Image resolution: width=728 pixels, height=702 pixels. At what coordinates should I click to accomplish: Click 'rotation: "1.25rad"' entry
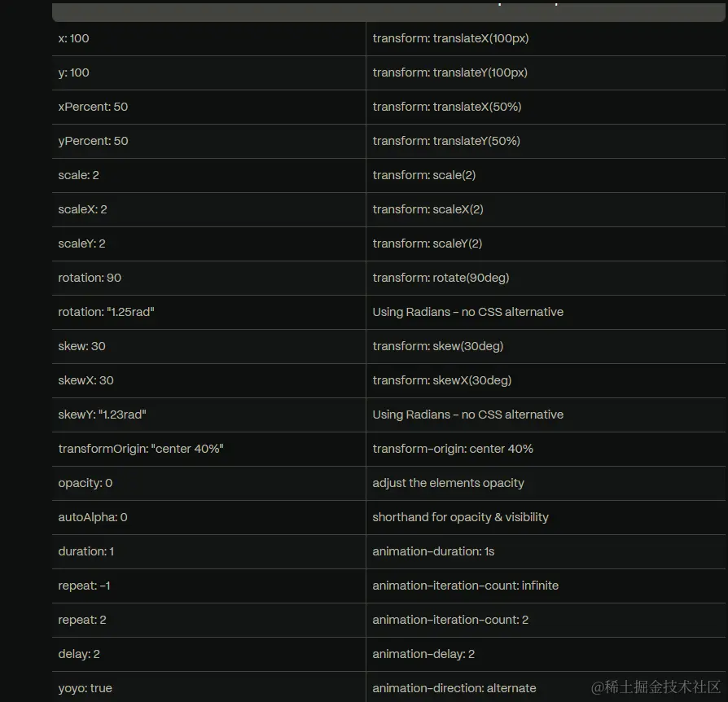(106, 312)
